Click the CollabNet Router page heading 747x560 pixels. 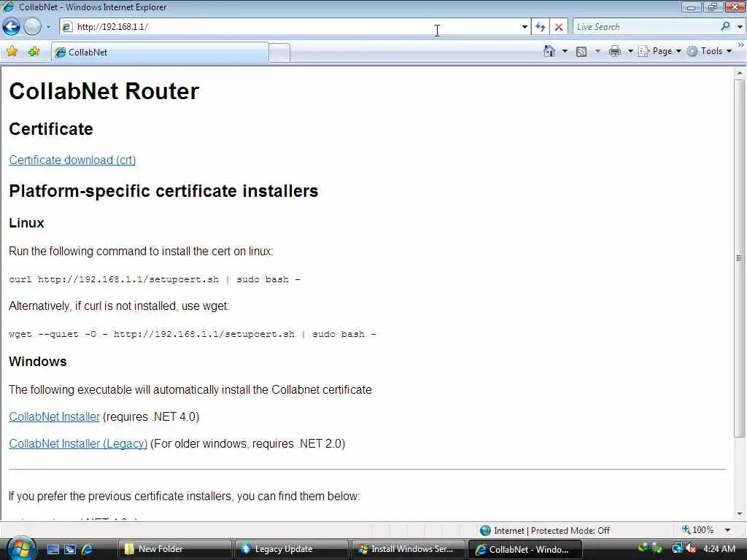pyautogui.click(x=104, y=91)
